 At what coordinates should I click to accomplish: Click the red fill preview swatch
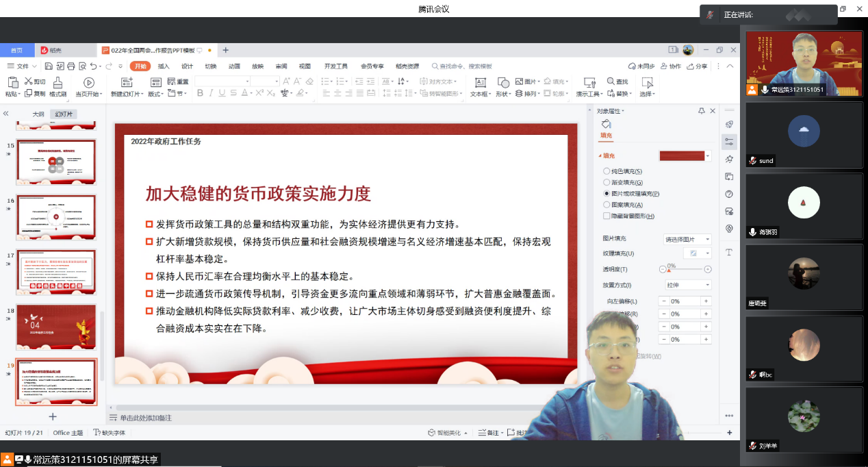click(x=682, y=156)
